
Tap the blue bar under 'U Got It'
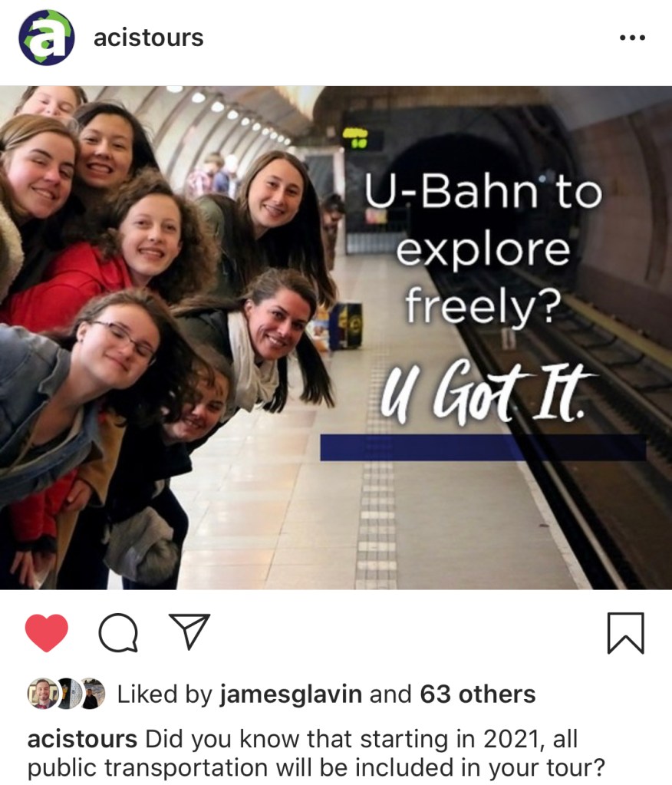tap(483, 447)
